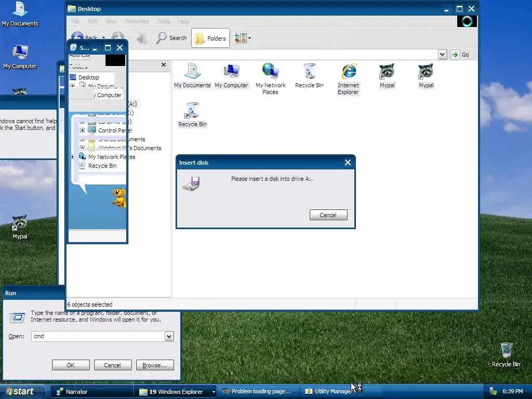
Task: Select My Computer icon in Explorer file pane
Action: pyautogui.click(x=231, y=75)
